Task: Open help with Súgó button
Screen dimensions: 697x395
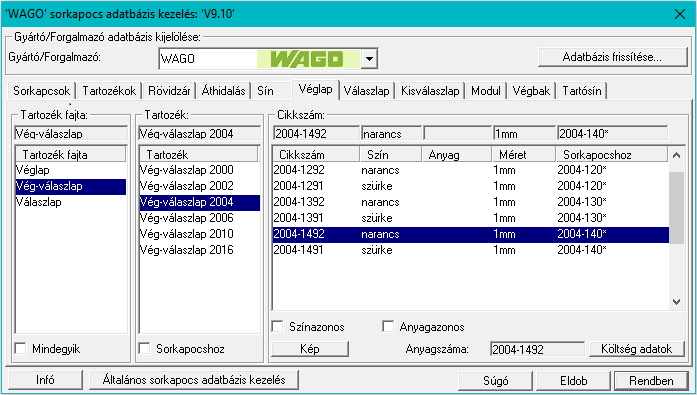Action: click(495, 381)
